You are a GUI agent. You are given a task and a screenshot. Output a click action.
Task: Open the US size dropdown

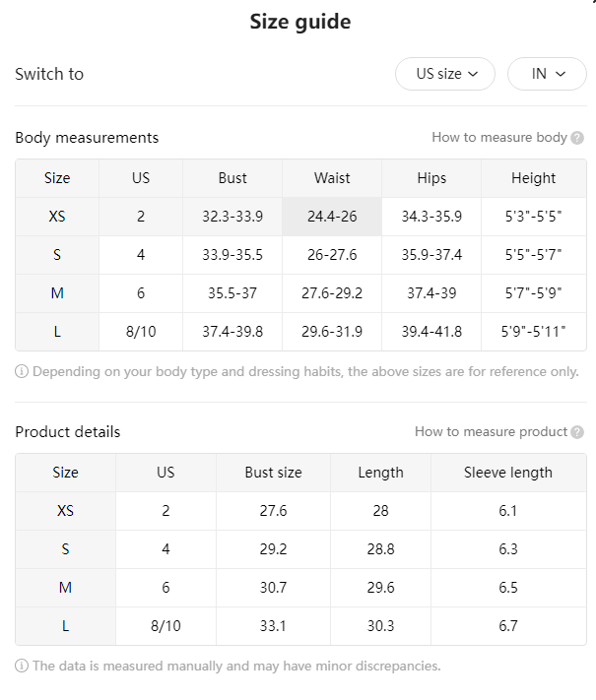[x=445, y=74]
